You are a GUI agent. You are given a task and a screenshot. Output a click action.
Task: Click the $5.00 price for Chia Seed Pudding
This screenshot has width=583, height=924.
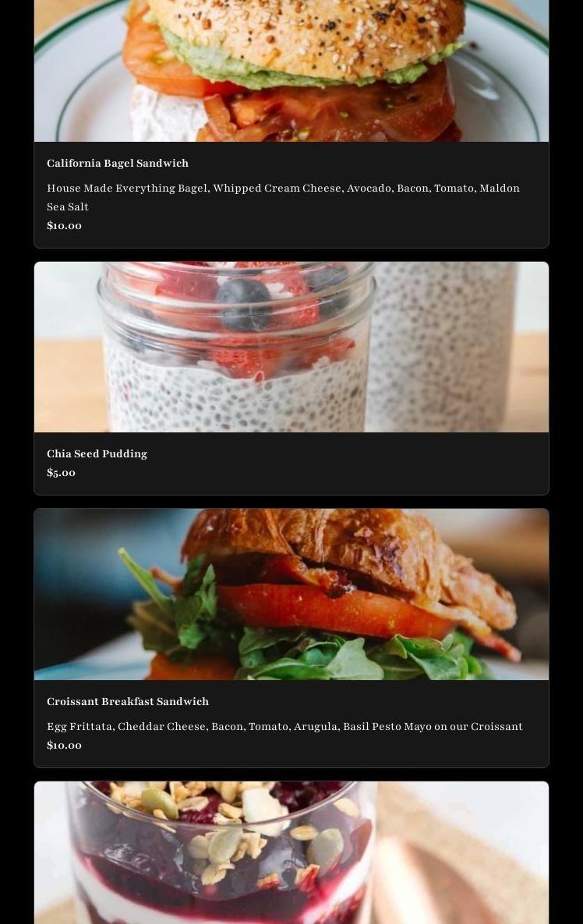[x=62, y=473]
